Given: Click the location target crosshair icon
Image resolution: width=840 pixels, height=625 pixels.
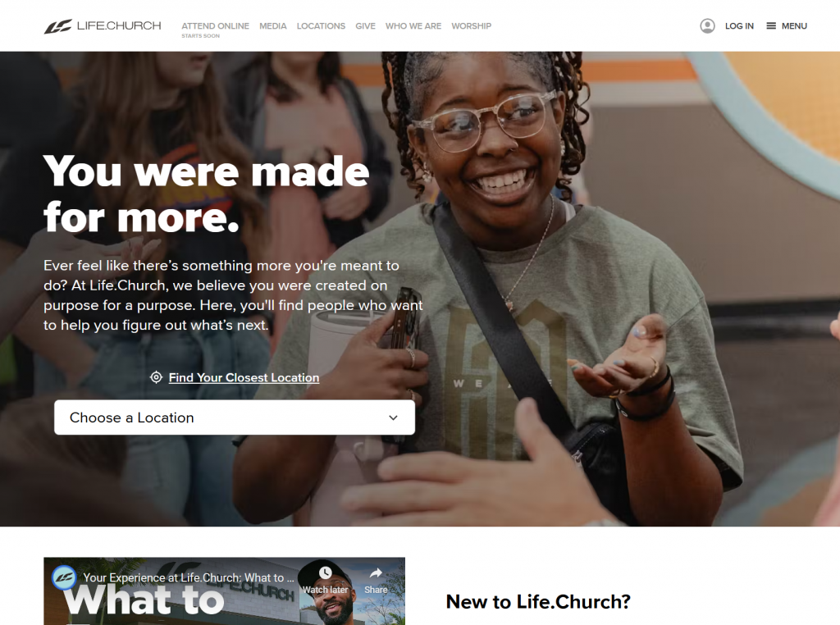Looking at the screenshot, I should click(156, 377).
